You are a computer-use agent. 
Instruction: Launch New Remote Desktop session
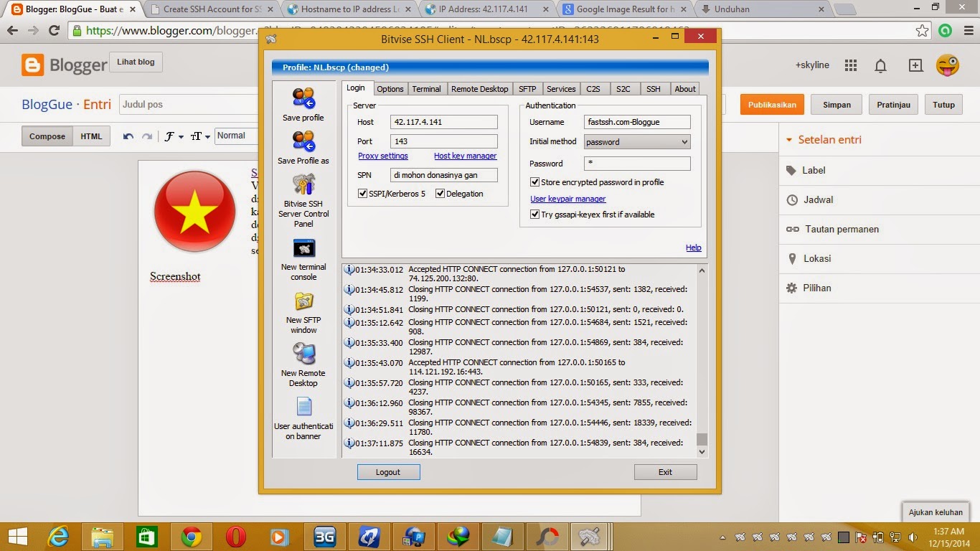tap(303, 354)
